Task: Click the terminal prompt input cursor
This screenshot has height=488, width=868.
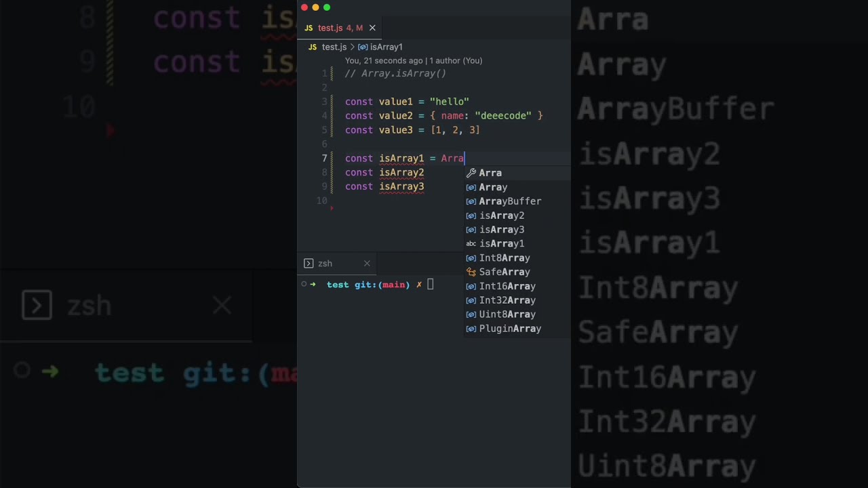Action: pyautogui.click(x=430, y=285)
